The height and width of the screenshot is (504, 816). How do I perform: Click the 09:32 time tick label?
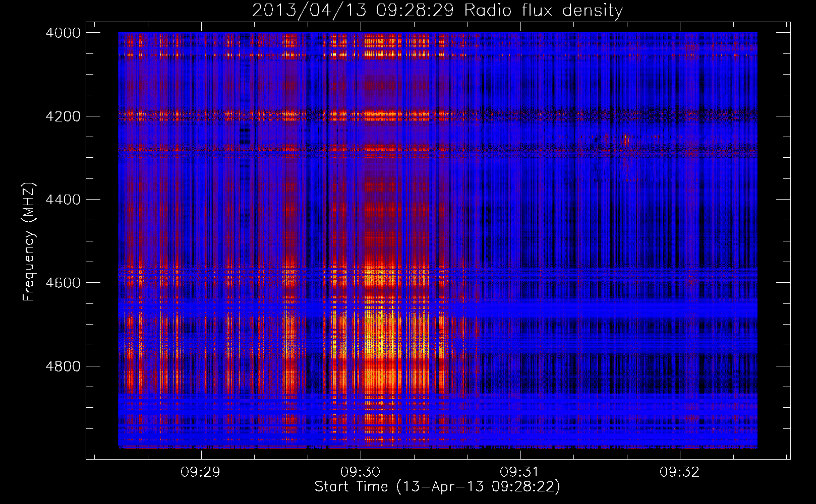[x=679, y=472]
